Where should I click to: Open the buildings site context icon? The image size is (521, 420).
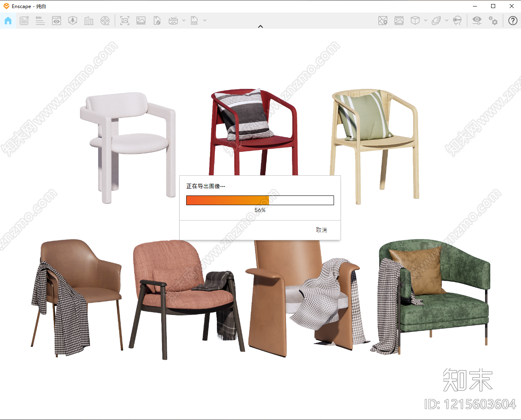(x=89, y=21)
